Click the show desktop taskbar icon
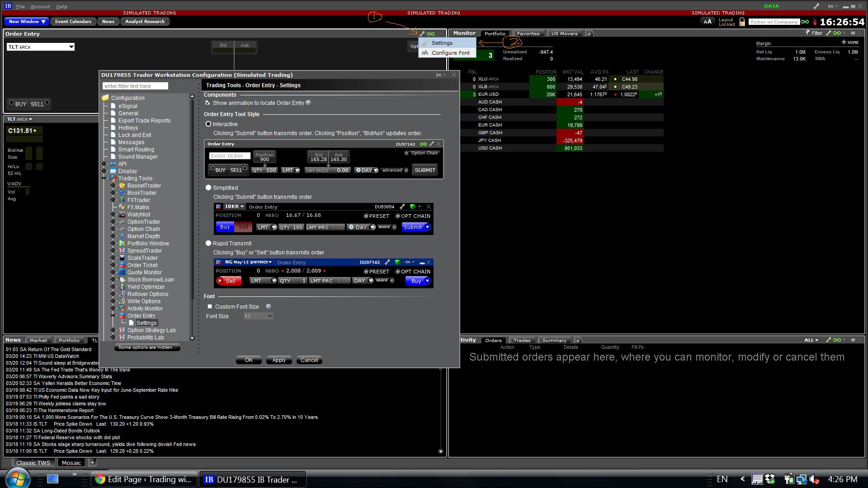 tap(53, 479)
